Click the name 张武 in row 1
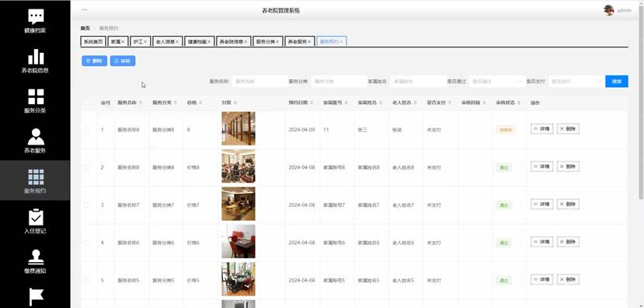The height and width of the screenshot is (308, 644). point(397,130)
